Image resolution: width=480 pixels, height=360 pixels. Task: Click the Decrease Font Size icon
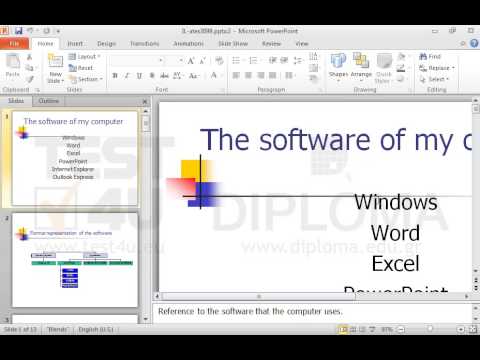pos(202,61)
